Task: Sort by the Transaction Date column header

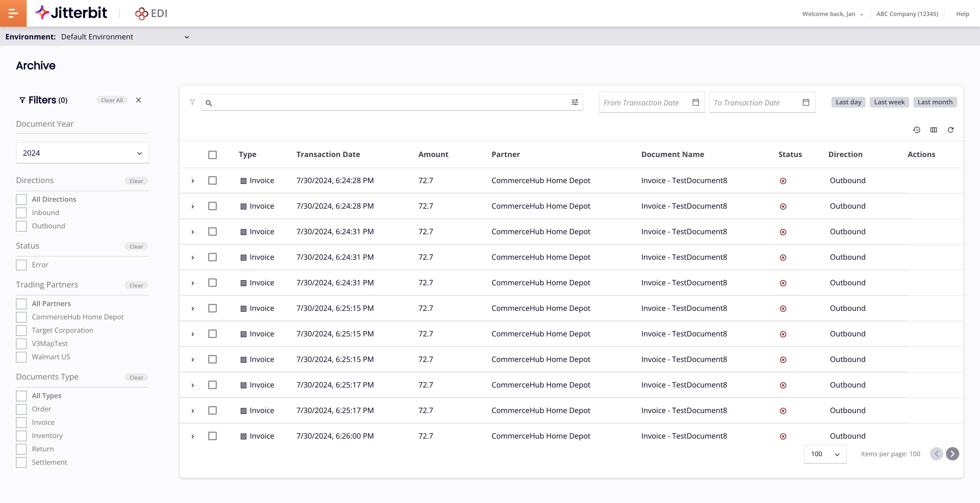Action: click(x=328, y=154)
